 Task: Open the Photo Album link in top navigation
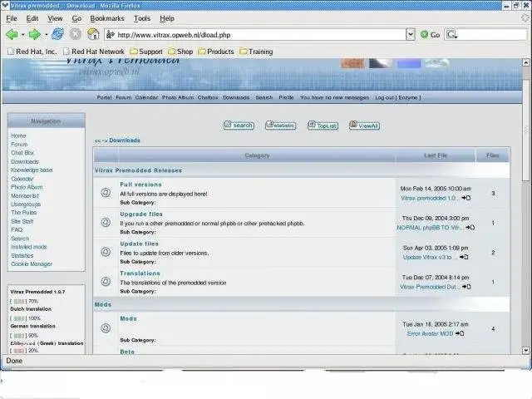[178, 97]
